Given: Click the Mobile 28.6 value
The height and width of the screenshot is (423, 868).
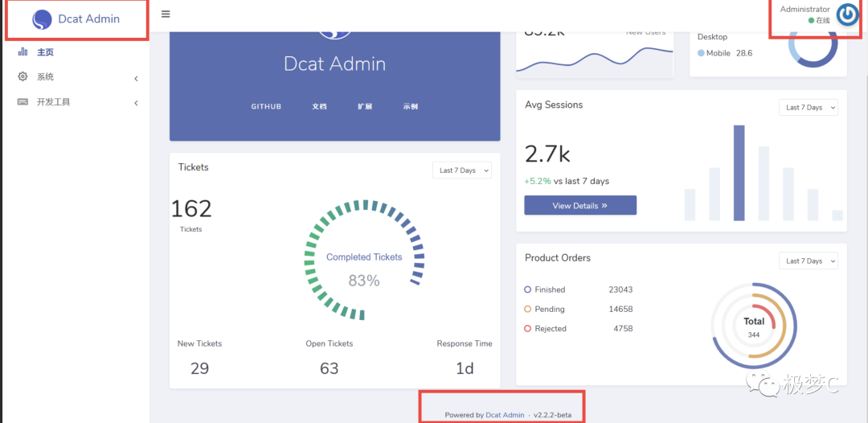Looking at the screenshot, I should tap(744, 53).
